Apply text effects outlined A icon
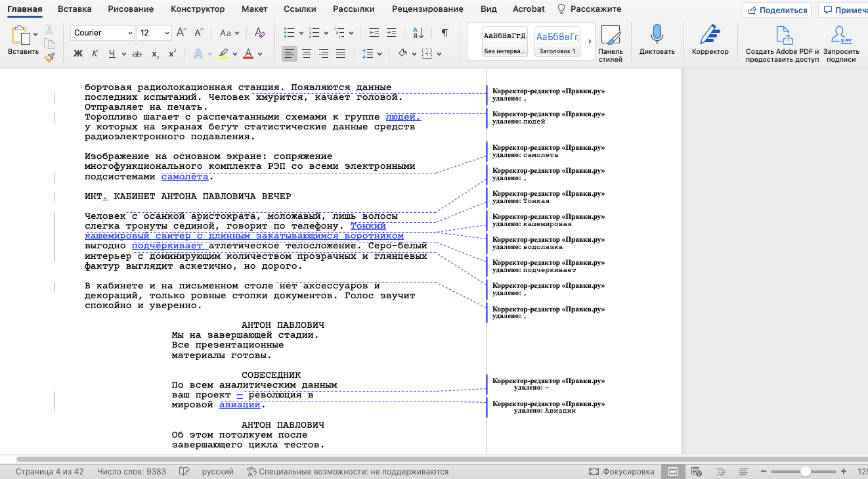 (x=198, y=54)
